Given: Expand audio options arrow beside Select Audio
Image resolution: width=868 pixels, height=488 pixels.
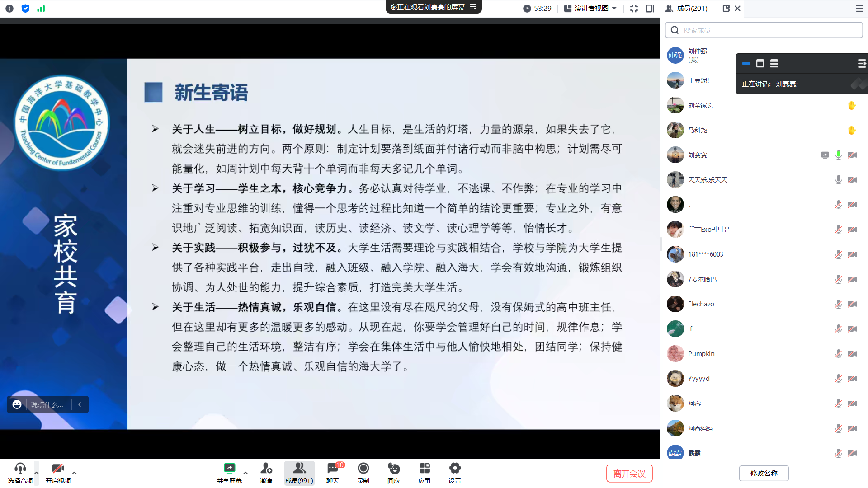Looking at the screenshot, I should (x=37, y=473).
